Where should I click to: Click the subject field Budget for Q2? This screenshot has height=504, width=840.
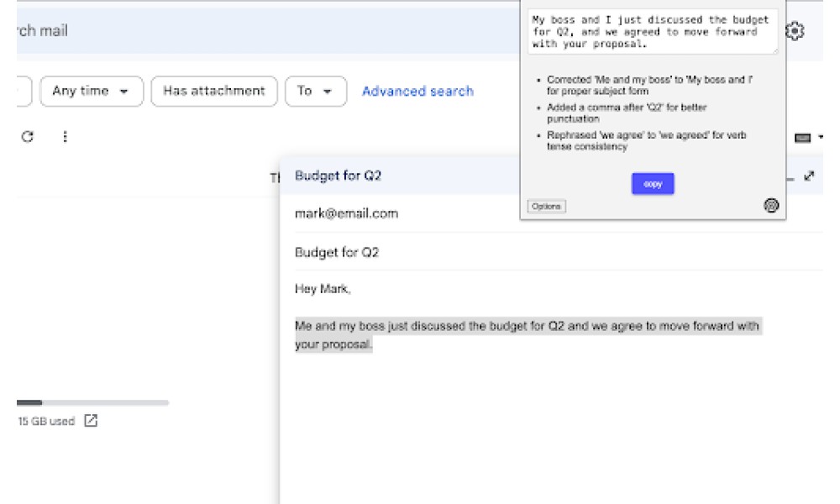[x=337, y=252]
